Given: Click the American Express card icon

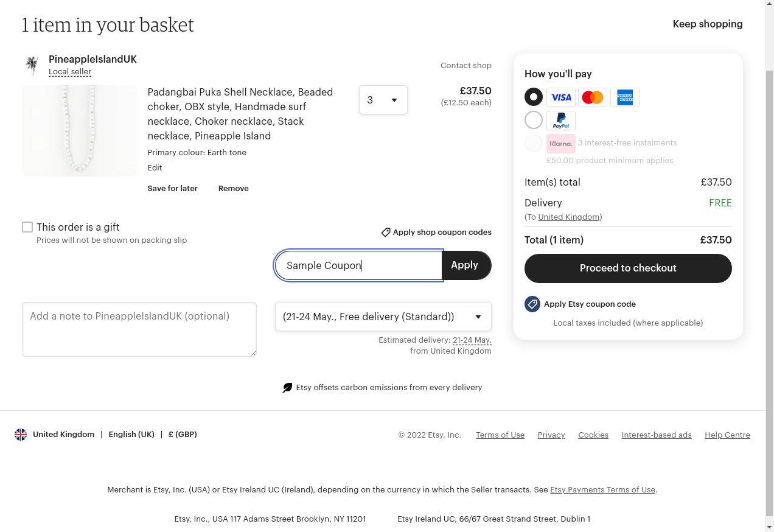Looking at the screenshot, I should tap(625, 97).
